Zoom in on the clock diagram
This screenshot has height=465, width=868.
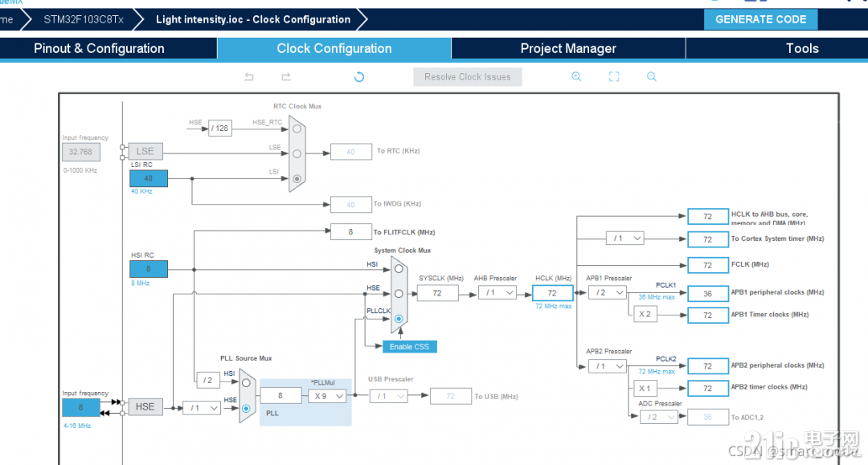576,77
